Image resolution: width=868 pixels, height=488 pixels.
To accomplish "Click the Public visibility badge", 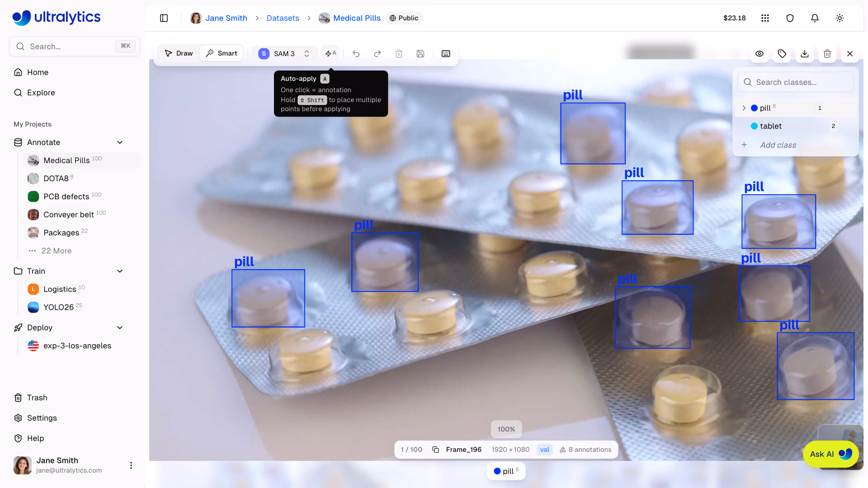I will pyautogui.click(x=404, y=18).
